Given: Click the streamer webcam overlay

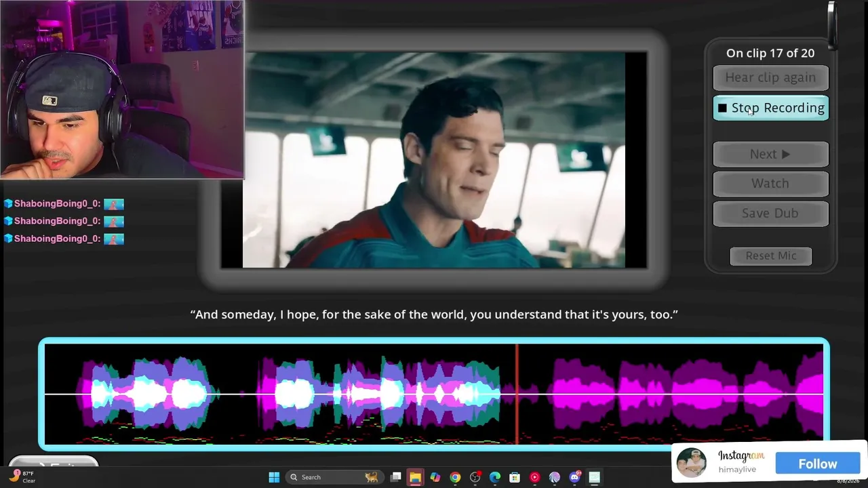Looking at the screenshot, I should click(x=122, y=89).
